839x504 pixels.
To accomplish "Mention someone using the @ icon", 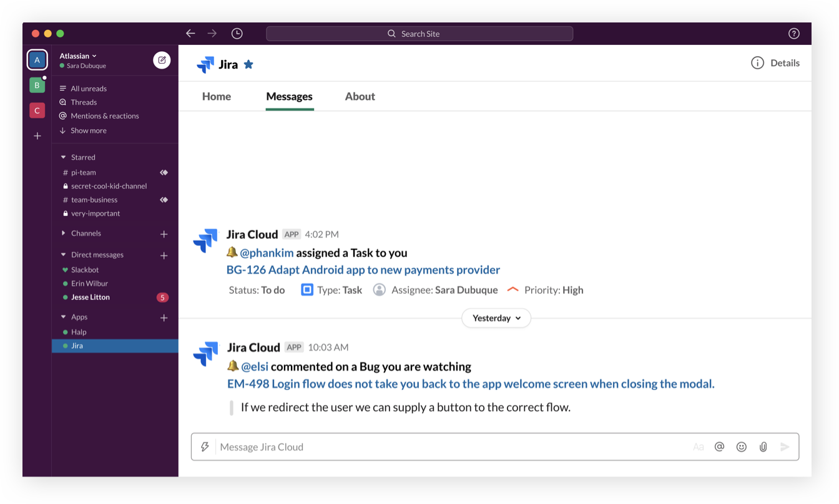I will coord(719,447).
